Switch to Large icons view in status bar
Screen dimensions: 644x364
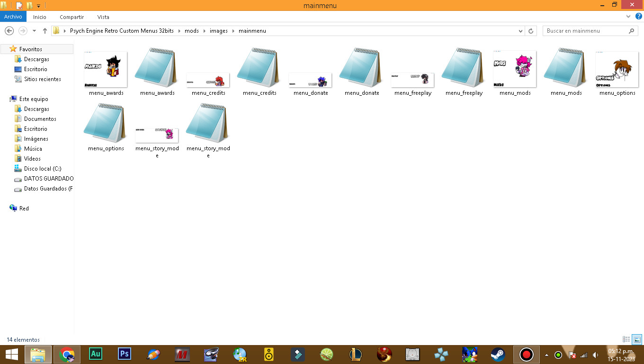pyautogui.click(x=637, y=339)
